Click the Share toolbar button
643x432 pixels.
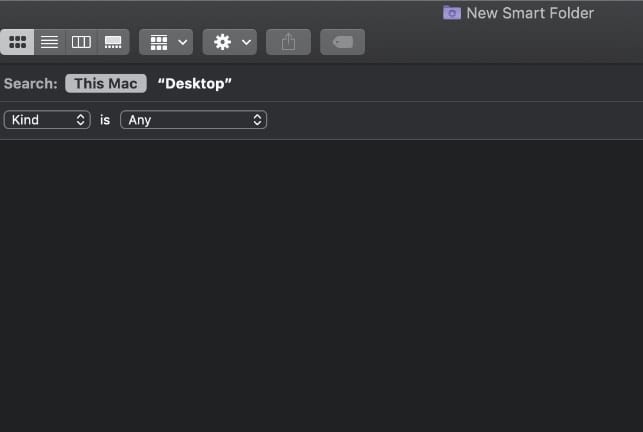[x=288, y=42]
